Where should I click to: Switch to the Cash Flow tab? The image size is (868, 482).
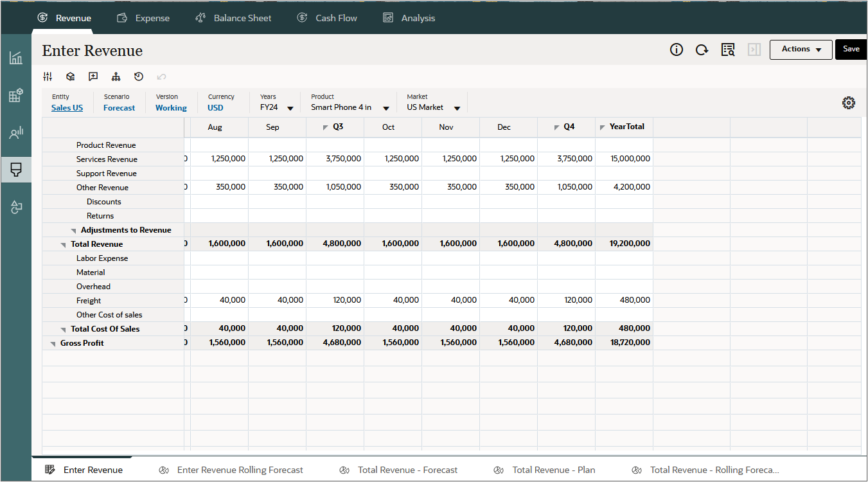point(327,18)
